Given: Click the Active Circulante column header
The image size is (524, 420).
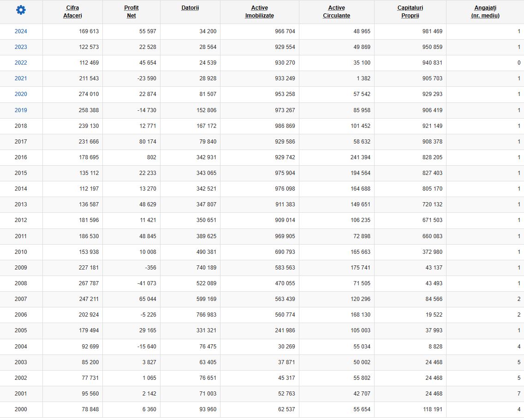Looking at the screenshot, I should (337, 12).
